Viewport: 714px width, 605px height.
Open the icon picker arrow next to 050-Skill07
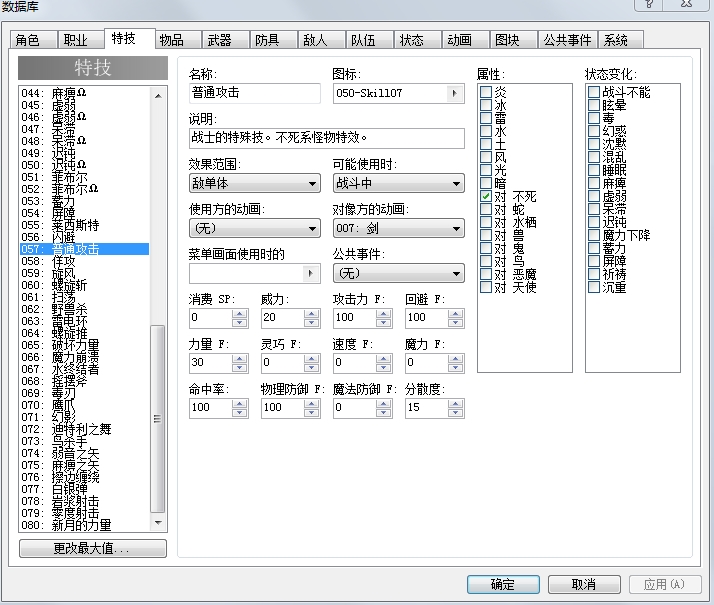[454, 93]
